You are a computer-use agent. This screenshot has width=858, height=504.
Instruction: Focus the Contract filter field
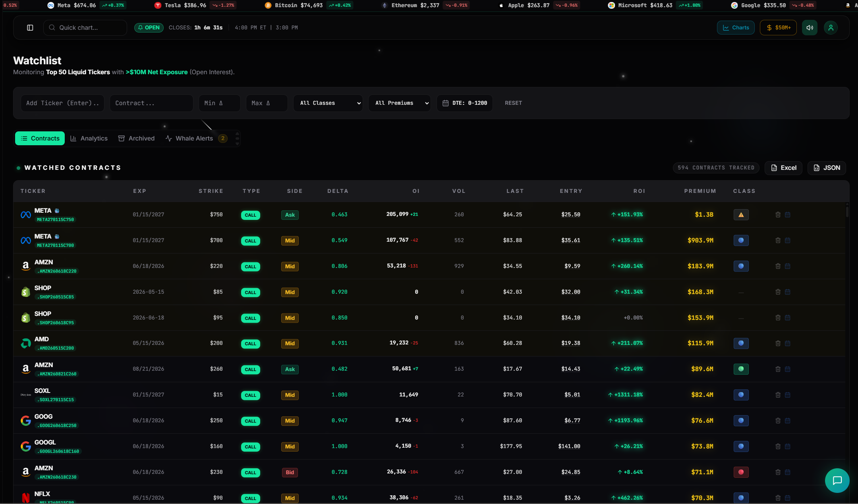tap(151, 103)
